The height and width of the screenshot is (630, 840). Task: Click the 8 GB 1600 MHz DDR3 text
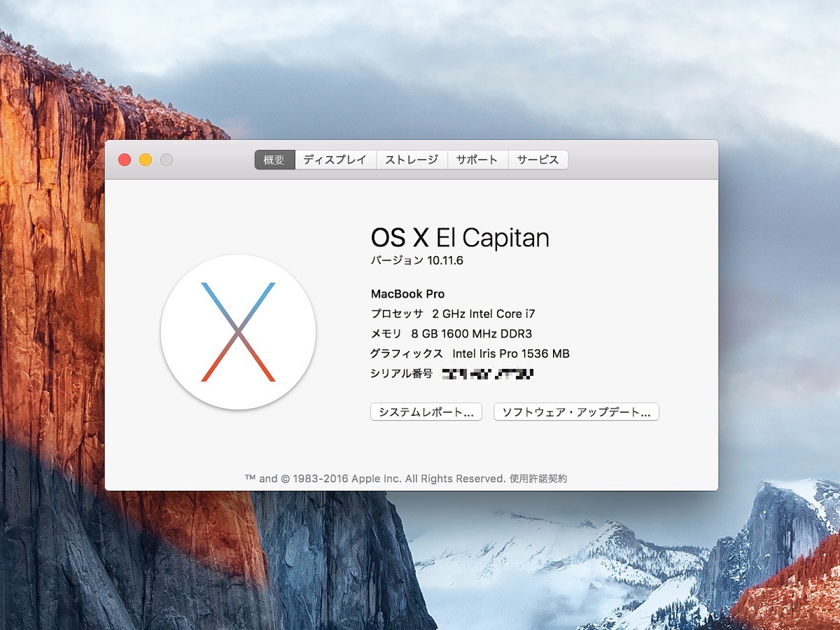472,334
